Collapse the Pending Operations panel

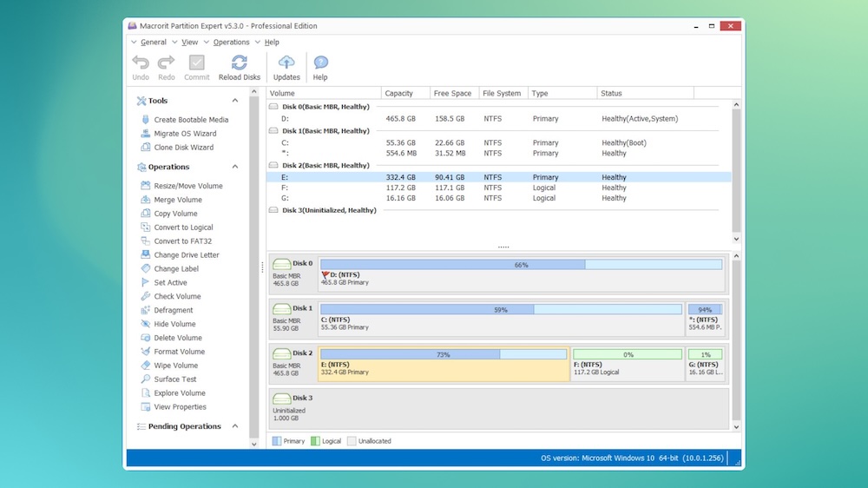234,426
